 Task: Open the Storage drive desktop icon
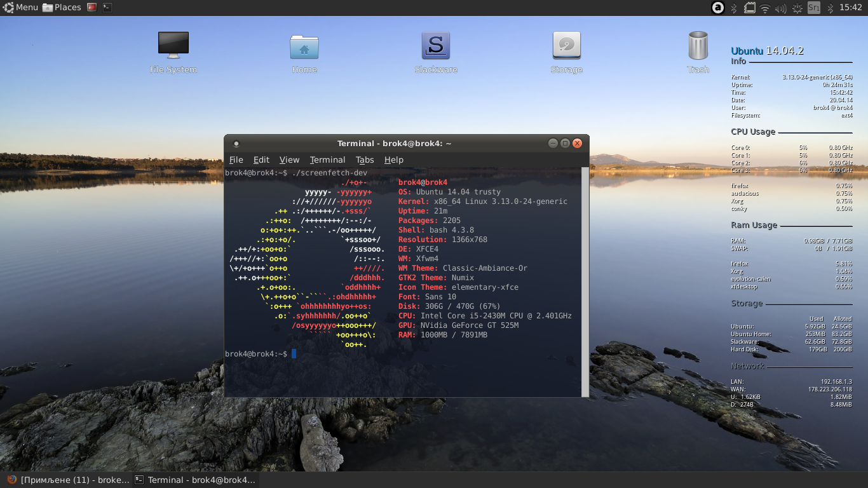pyautogui.click(x=566, y=52)
